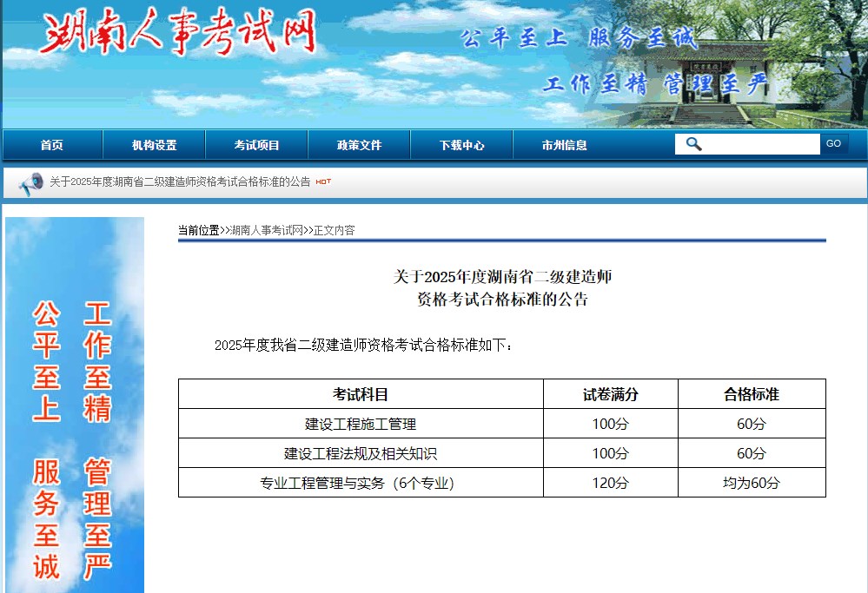Viewport: 868px width, 593px height.
Task: Open the 下载中心 navigation item
Action: (x=461, y=145)
